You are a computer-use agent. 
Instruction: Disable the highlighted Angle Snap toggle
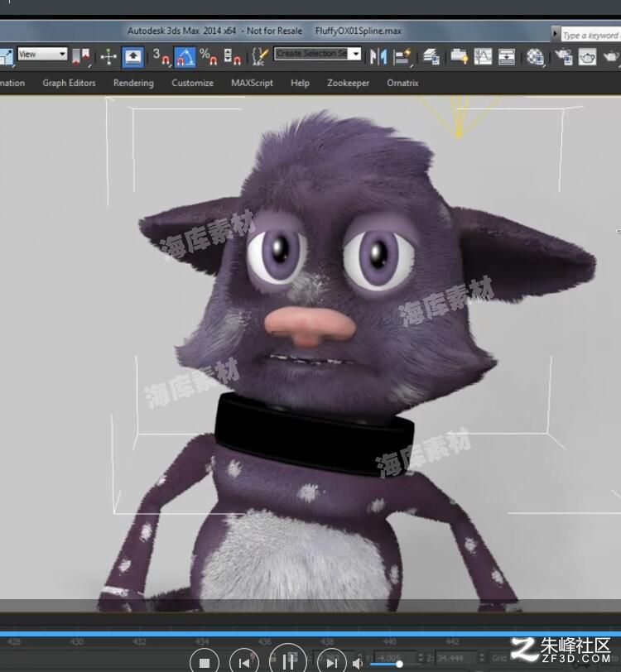(x=185, y=56)
